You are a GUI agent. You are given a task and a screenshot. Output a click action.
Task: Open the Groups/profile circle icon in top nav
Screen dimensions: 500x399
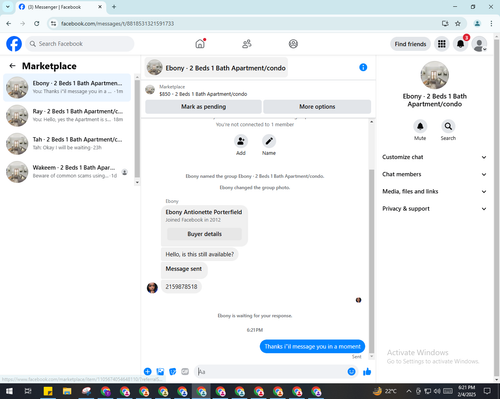pyautogui.click(x=293, y=44)
